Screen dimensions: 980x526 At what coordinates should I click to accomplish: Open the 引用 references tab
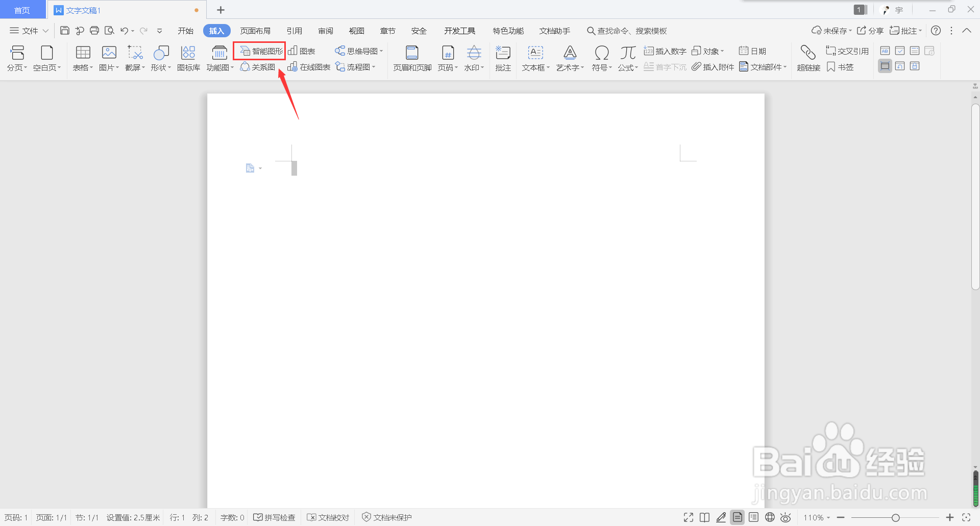tap(294, 31)
